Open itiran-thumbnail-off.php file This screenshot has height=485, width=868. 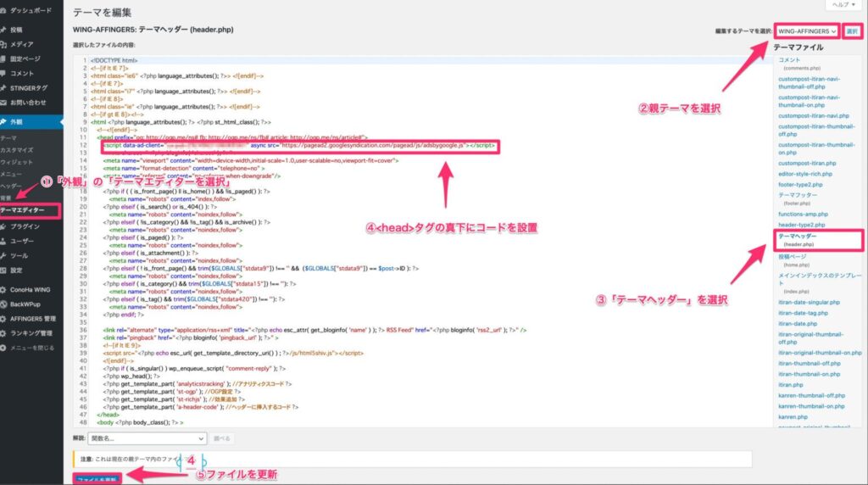click(x=810, y=364)
